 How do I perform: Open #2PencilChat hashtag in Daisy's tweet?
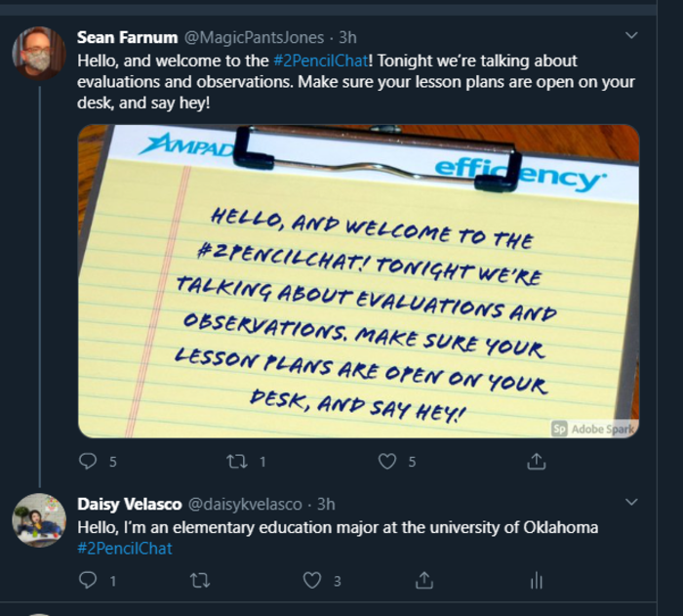coord(125,549)
